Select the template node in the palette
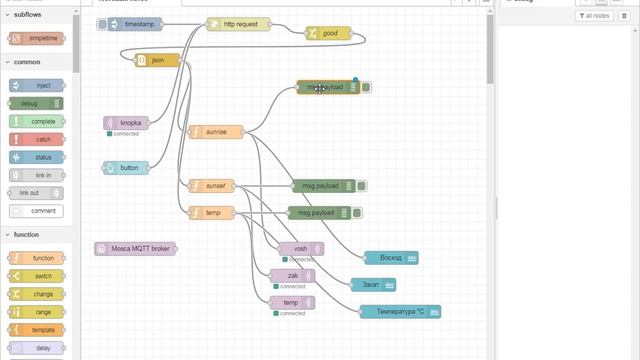The height and width of the screenshot is (360, 640). click(x=36, y=330)
